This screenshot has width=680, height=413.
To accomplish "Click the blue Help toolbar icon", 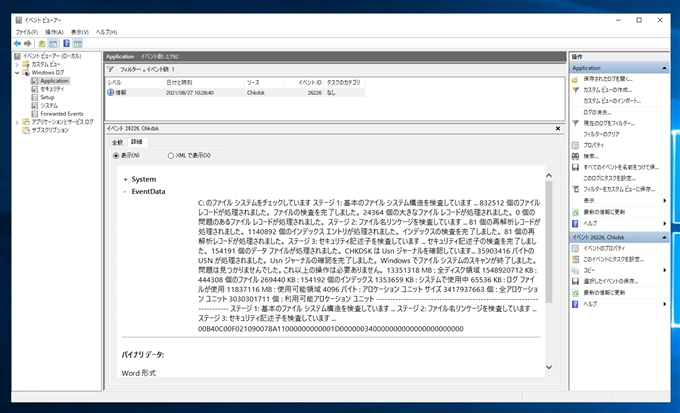I will point(66,43).
